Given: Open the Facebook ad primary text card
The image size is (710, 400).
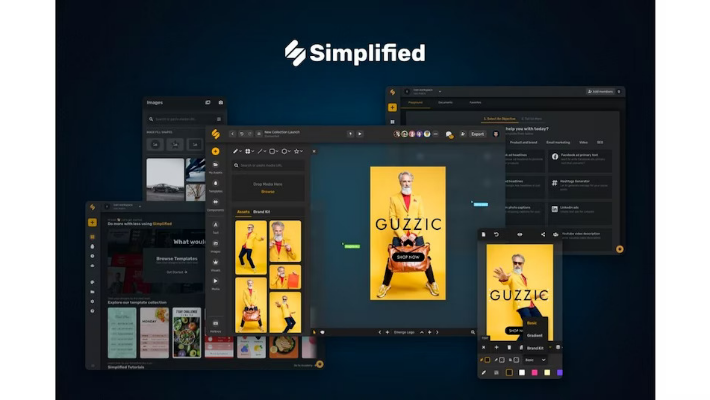Looking at the screenshot, I should tap(580, 159).
